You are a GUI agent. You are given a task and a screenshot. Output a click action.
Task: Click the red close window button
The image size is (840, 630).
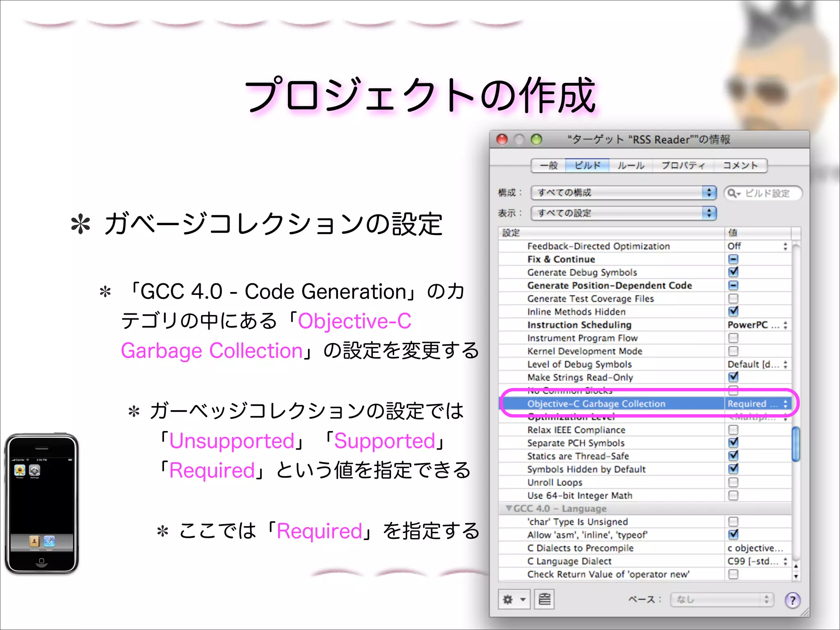point(502,139)
